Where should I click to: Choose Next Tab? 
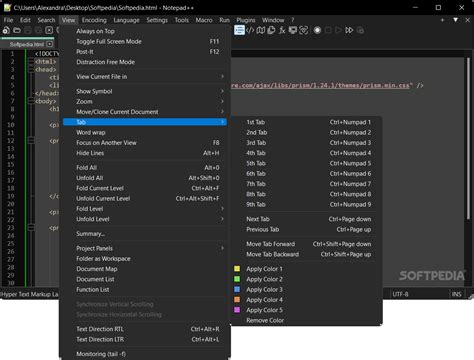coord(306,219)
